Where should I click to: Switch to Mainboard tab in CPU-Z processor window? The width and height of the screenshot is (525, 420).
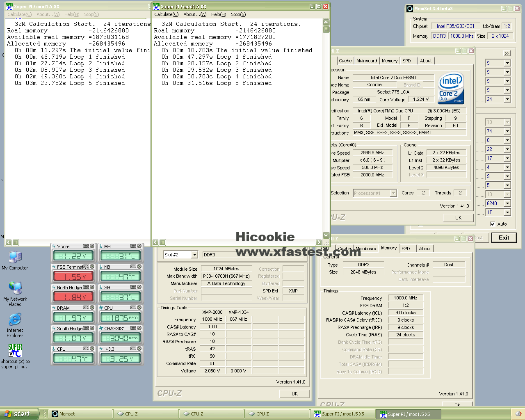[367, 61]
